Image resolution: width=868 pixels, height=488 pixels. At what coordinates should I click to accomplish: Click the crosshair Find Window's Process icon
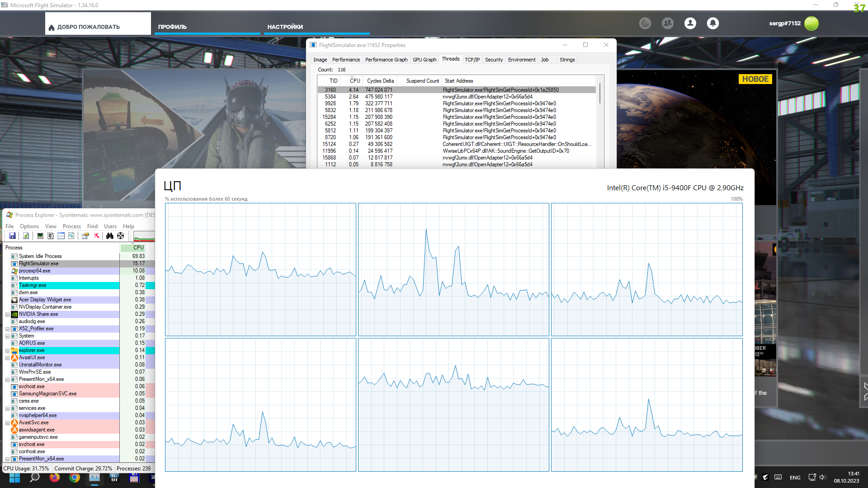point(121,236)
